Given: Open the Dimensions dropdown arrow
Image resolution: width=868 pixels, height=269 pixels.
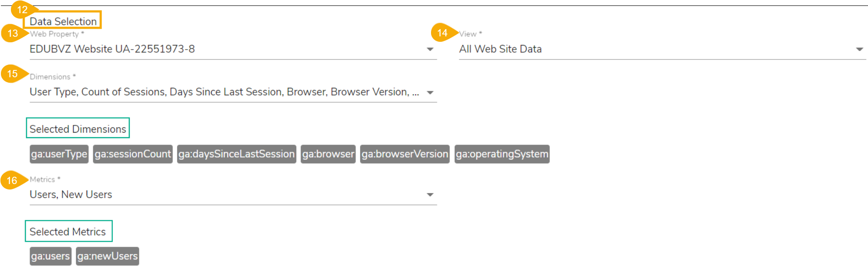Looking at the screenshot, I should [430, 92].
